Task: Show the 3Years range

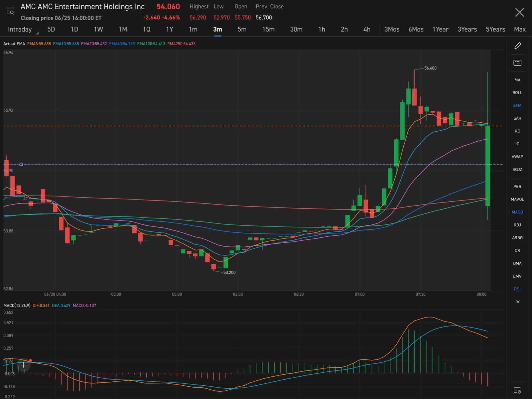Action: (x=467, y=29)
